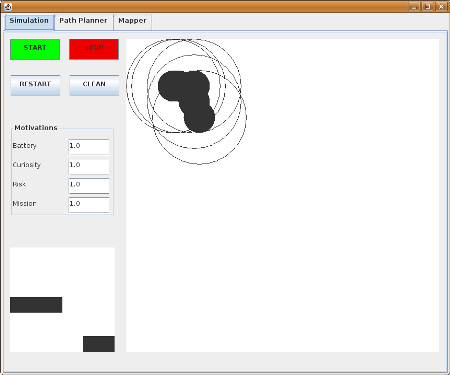The height and width of the screenshot is (375, 450).
Task: Click the Battery label
Action: (24, 146)
